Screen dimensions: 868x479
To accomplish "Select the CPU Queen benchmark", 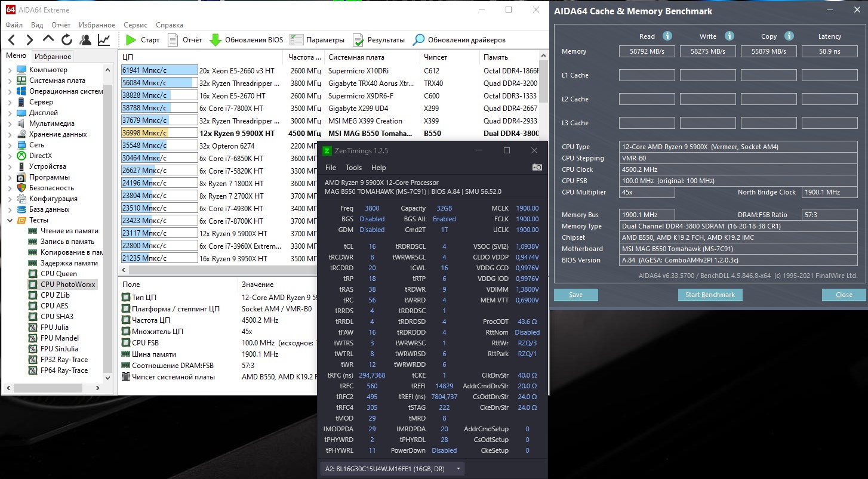I will pos(59,274).
